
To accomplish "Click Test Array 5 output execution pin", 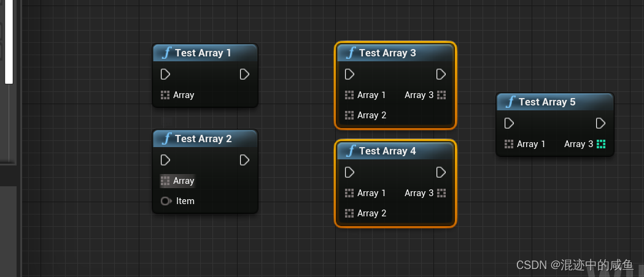I will point(601,123).
